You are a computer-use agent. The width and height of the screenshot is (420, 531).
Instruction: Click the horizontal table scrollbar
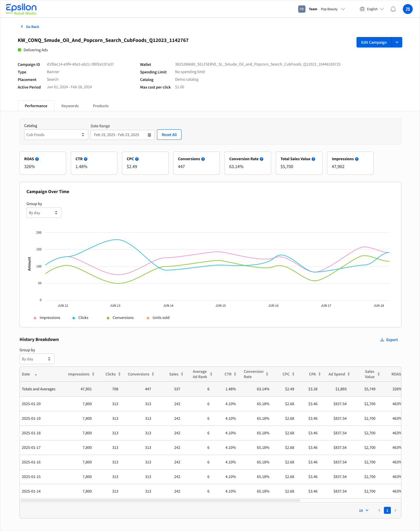coord(160,500)
